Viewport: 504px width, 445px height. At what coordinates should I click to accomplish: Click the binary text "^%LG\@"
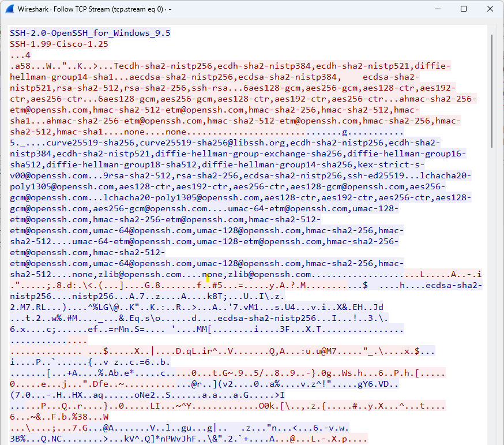[103, 307]
